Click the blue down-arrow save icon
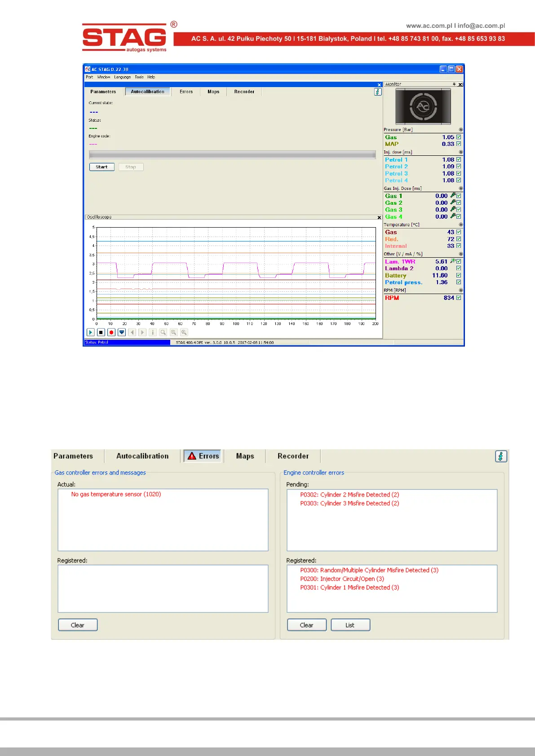 click(x=122, y=332)
